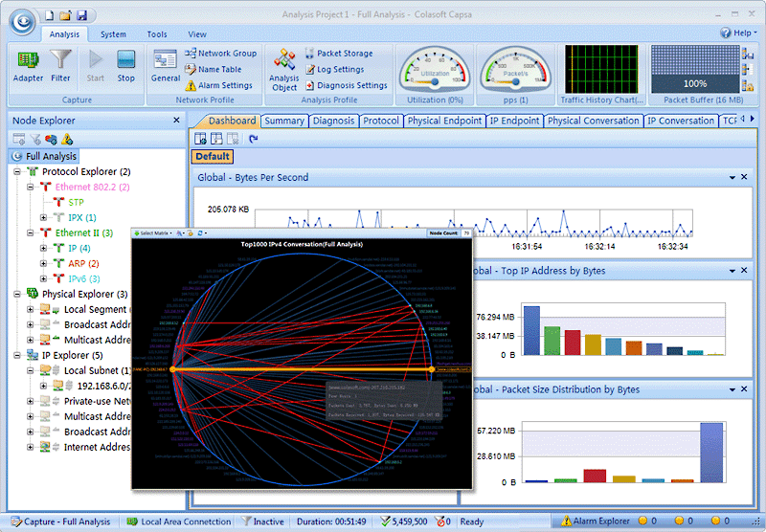The height and width of the screenshot is (532, 766).
Task: Click the Traffic History Chart thumbnail
Action: [x=601, y=69]
